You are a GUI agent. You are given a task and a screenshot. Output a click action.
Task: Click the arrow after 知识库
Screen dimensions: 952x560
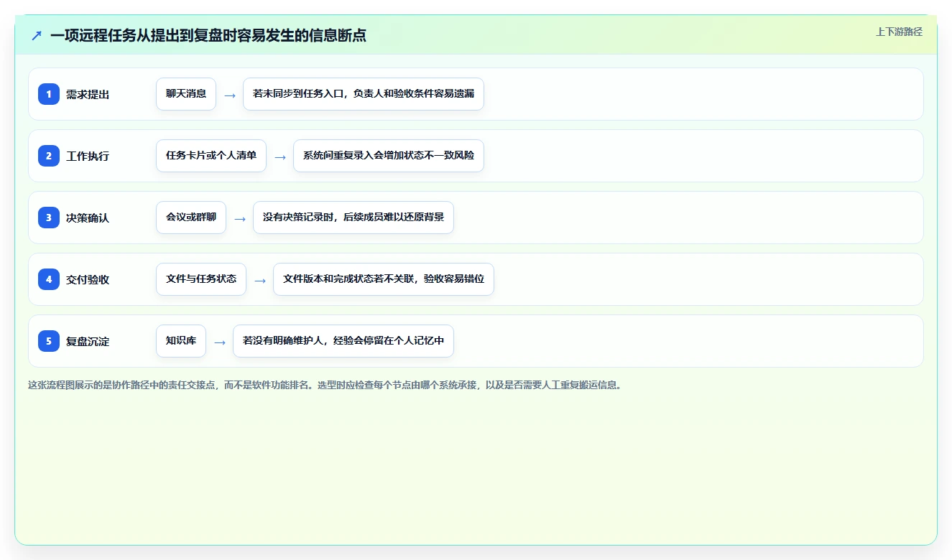[x=220, y=342]
